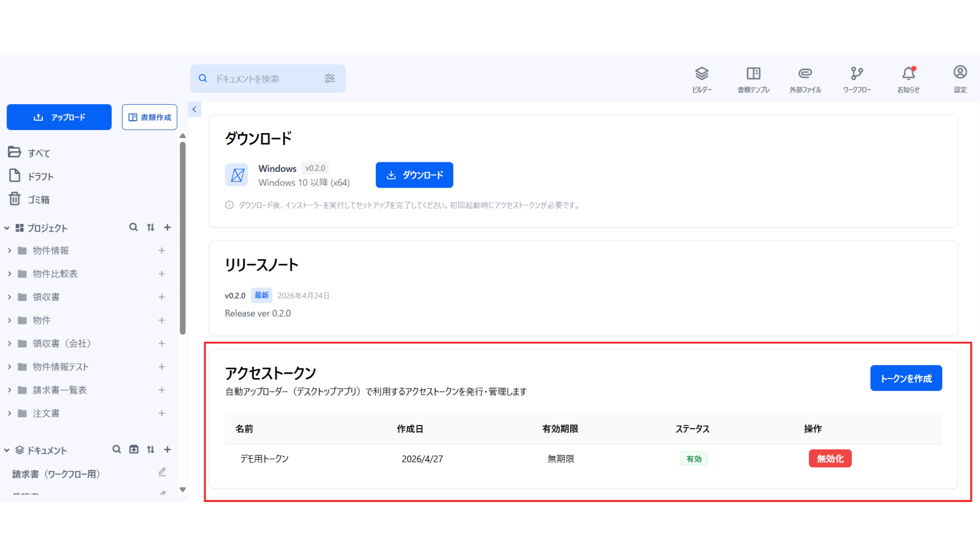Add item to 注文書 folder
This screenshot has height=551, width=980.
162,413
